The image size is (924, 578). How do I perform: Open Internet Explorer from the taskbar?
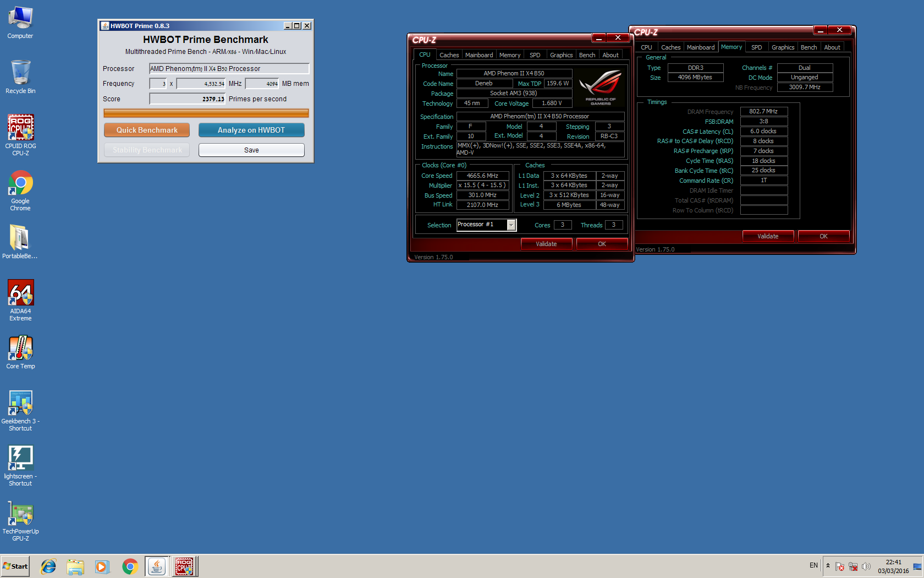tap(48, 566)
